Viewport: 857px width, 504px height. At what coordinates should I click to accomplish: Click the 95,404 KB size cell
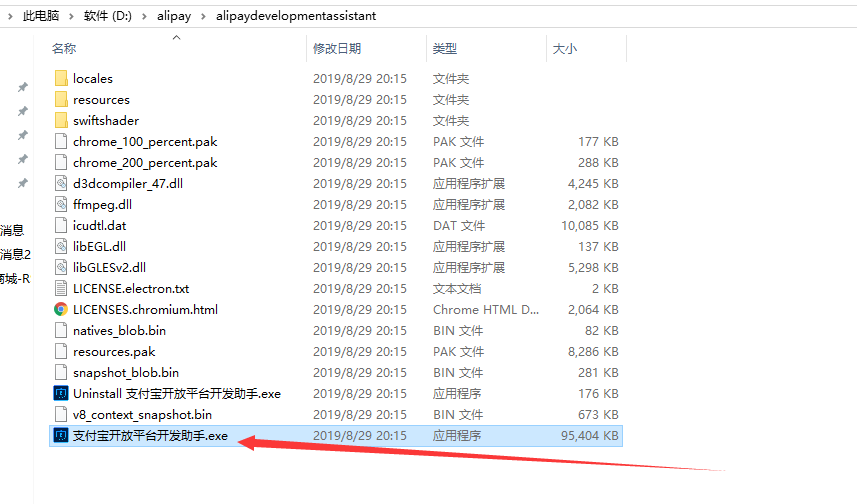590,436
